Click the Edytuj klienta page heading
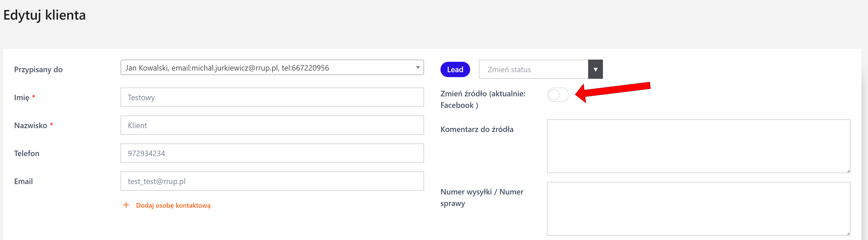 point(44,15)
